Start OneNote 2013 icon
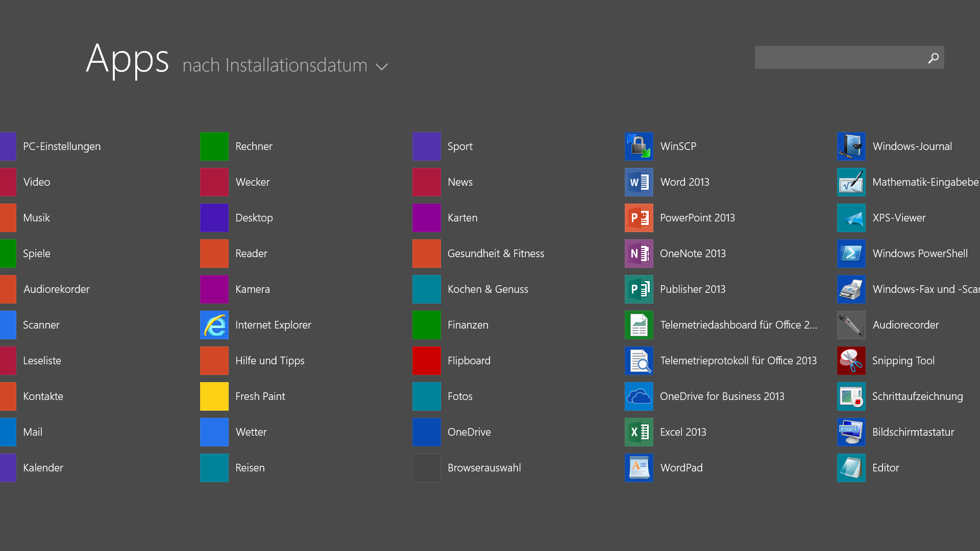Screen dimensions: 980x551 (x=639, y=254)
